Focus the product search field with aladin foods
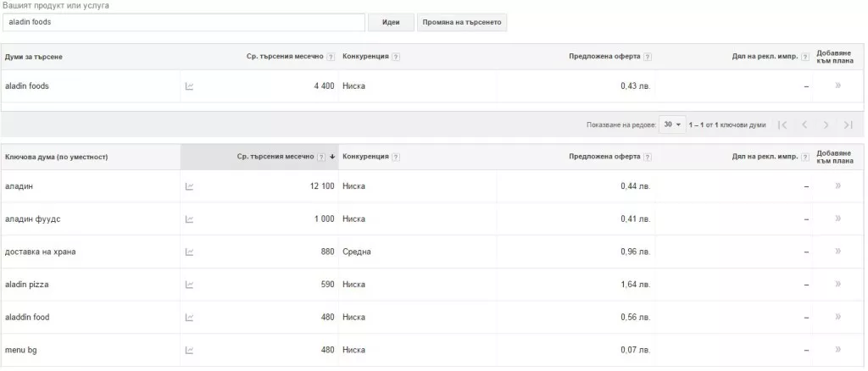This screenshot has height=371, width=868. point(184,23)
